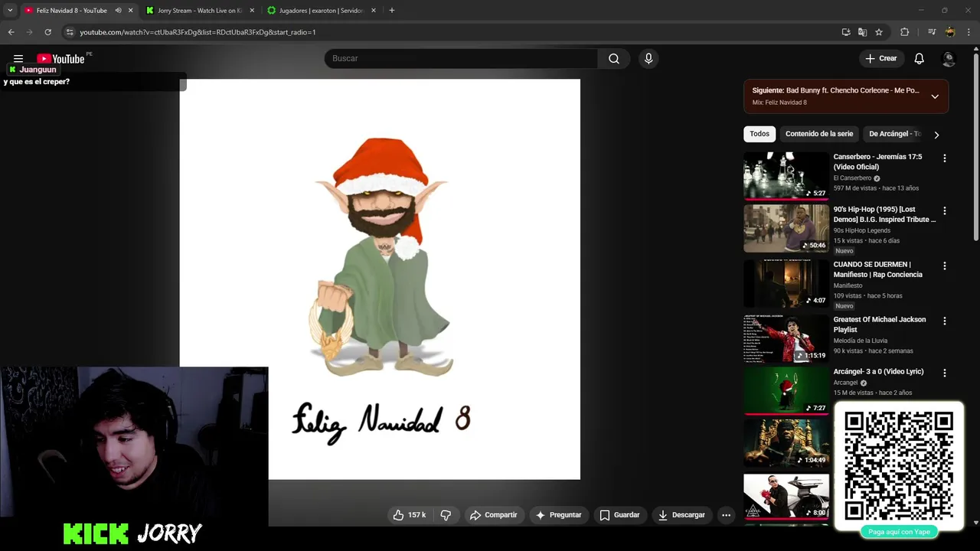Screen dimensions: 980x551
Task: Start voice search with microphone icon
Action: coord(648,58)
